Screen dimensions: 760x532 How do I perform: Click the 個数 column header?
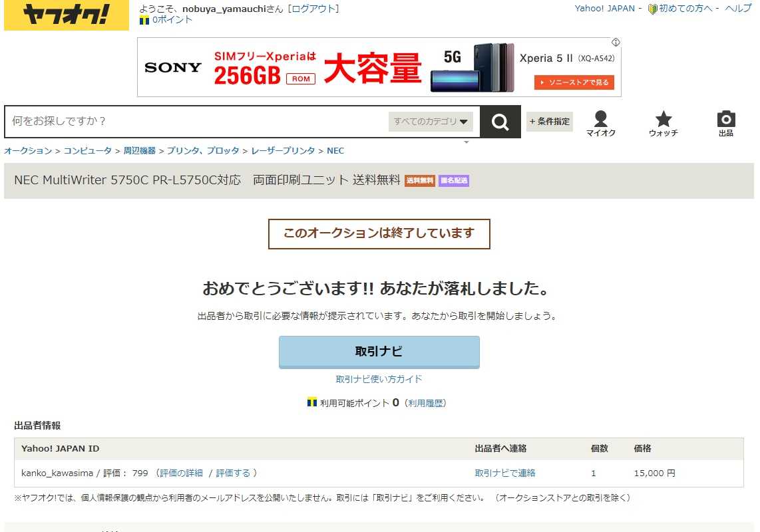point(599,448)
